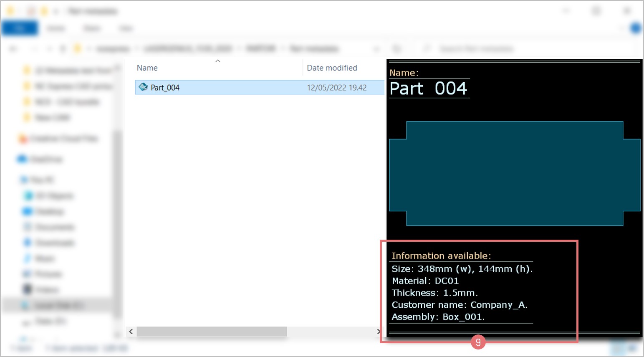The height and width of the screenshot is (357, 644).
Task: Click the Creative Cloud Files folder icon
Action: click(x=22, y=139)
